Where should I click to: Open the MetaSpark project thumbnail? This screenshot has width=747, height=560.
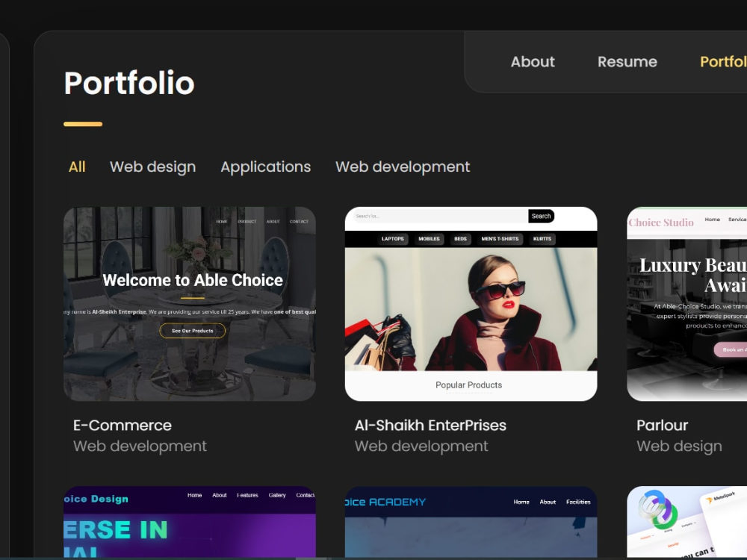[687, 521]
